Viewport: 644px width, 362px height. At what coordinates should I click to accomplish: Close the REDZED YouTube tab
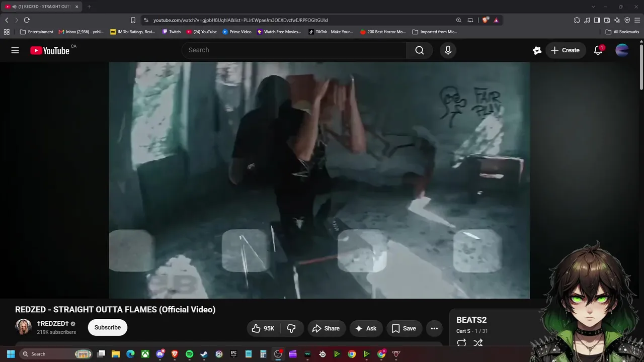77,7
